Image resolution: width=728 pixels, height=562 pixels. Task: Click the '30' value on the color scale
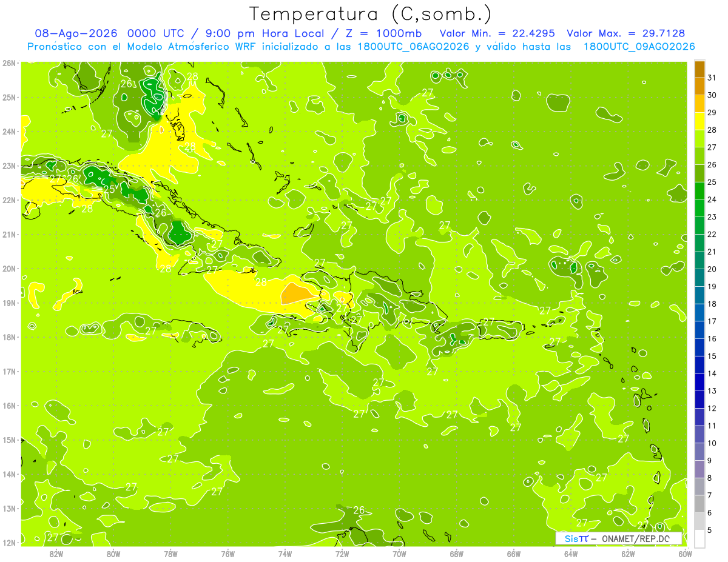pos(712,95)
